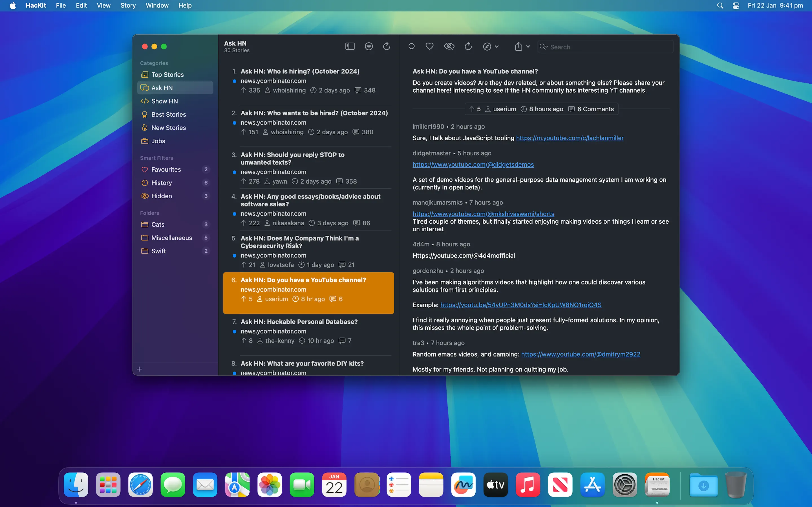Image resolution: width=812 pixels, height=507 pixels.
Task: Open the didgetsdemos YouTube link
Action: point(473,164)
